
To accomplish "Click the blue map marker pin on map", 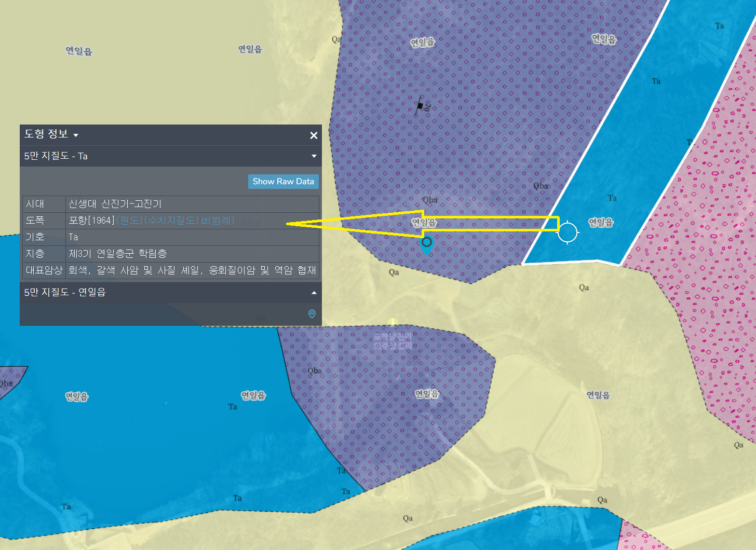I will (x=427, y=244).
